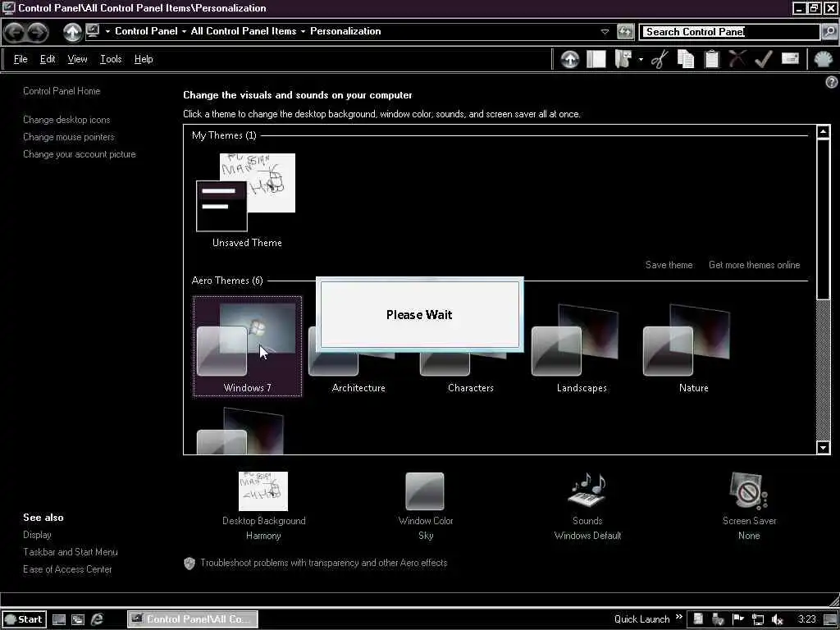Screen dimensions: 840x630
Task: Go forward with the Forward arrow
Action: point(37,32)
